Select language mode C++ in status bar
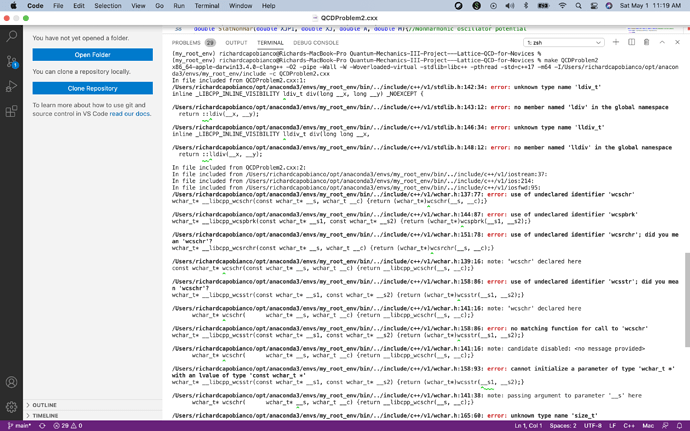This screenshot has height=431, width=690. 629,426
